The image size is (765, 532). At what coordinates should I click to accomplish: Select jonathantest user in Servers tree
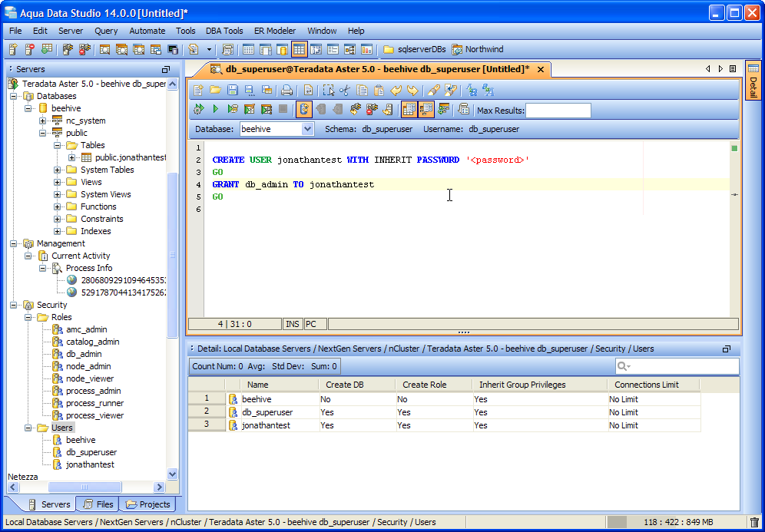[x=90, y=464]
